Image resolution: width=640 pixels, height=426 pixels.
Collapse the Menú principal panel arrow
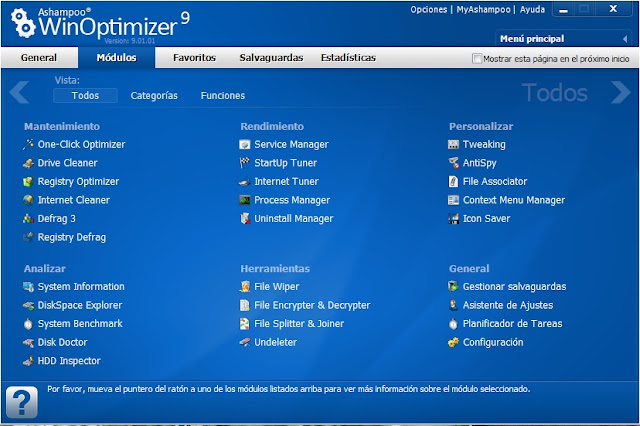point(625,39)
